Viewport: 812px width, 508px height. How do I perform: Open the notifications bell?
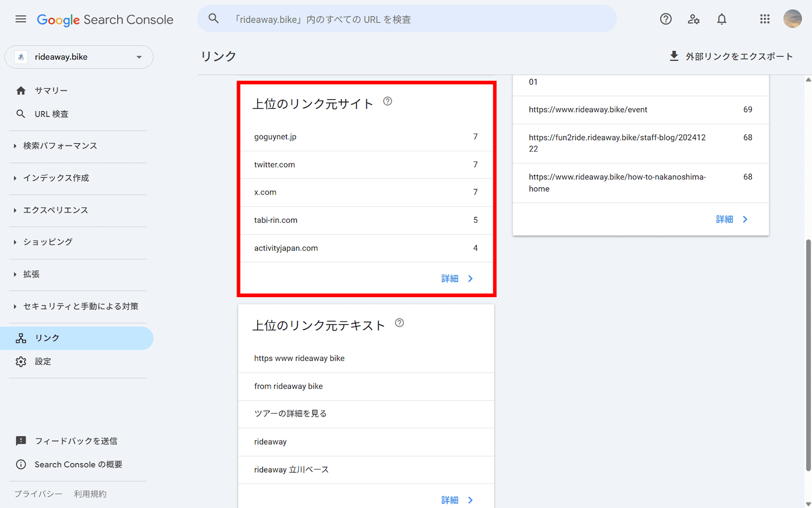coord(721,19)
